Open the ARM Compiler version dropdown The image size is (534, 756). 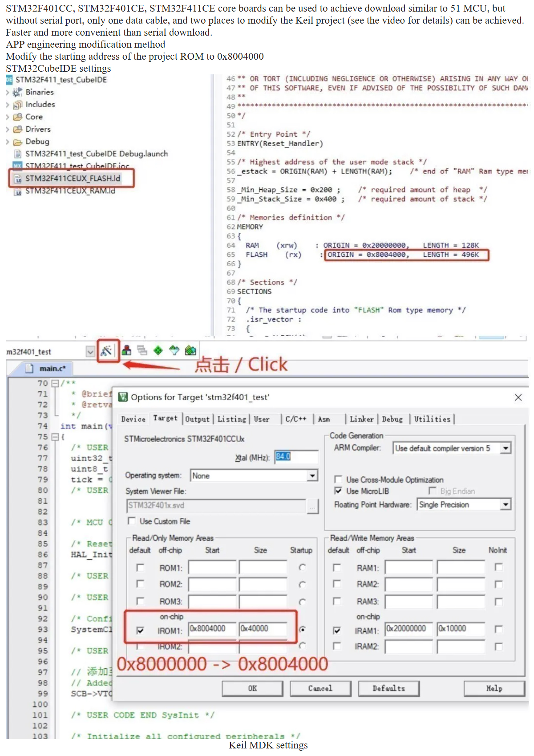pos(506,448)
